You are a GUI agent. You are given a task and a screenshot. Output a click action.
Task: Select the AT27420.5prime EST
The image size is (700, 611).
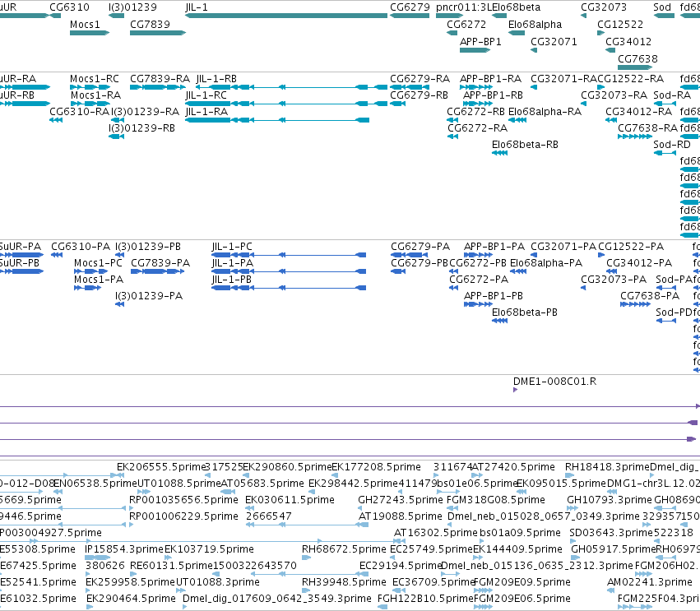[475, 475]
